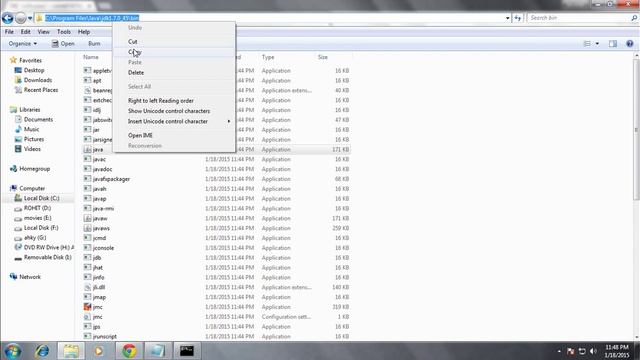Click the Search bin field
Image resolution: width=640 pixels, height=360 pixels.
coord(579,18)
